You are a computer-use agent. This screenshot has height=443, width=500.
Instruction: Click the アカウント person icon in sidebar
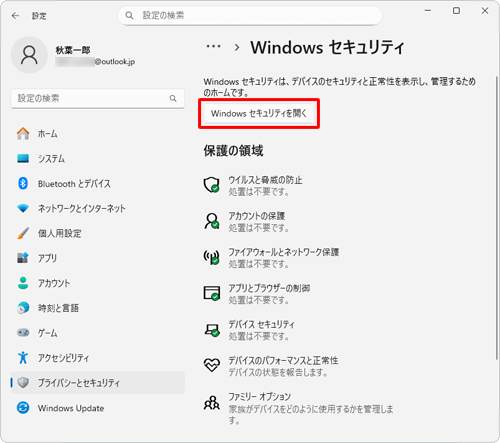point(23,283)
